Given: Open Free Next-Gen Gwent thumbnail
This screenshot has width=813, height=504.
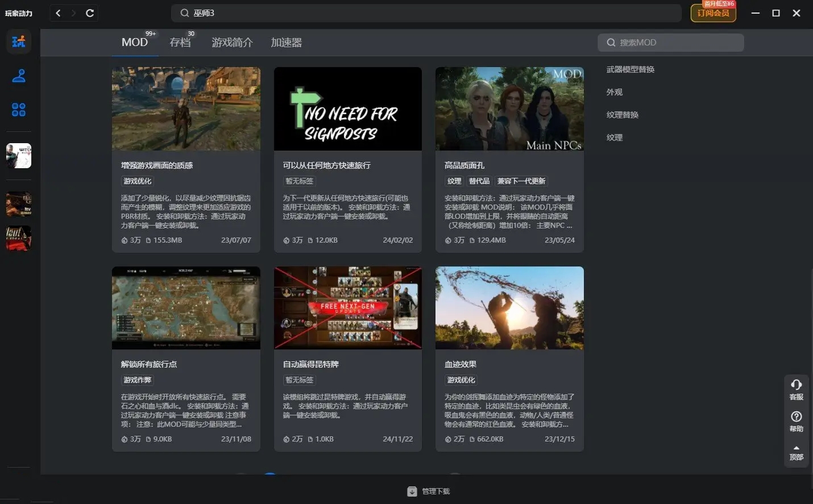Looking at the screenshot, I should click(x=348, y=308).
